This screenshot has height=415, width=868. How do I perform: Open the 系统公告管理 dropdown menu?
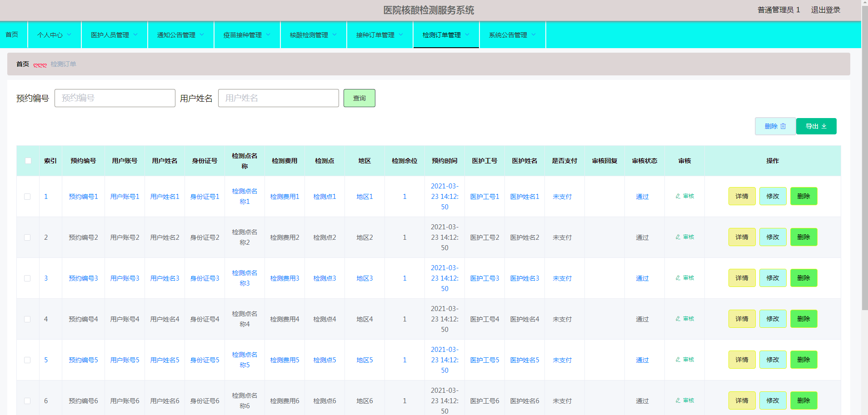(x=512, y=35)
